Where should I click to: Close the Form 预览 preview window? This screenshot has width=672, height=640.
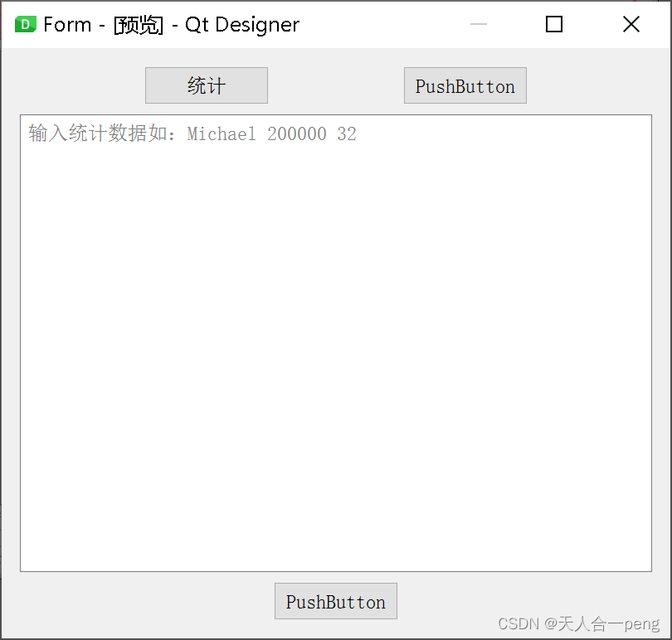click(x=631, y=24)
